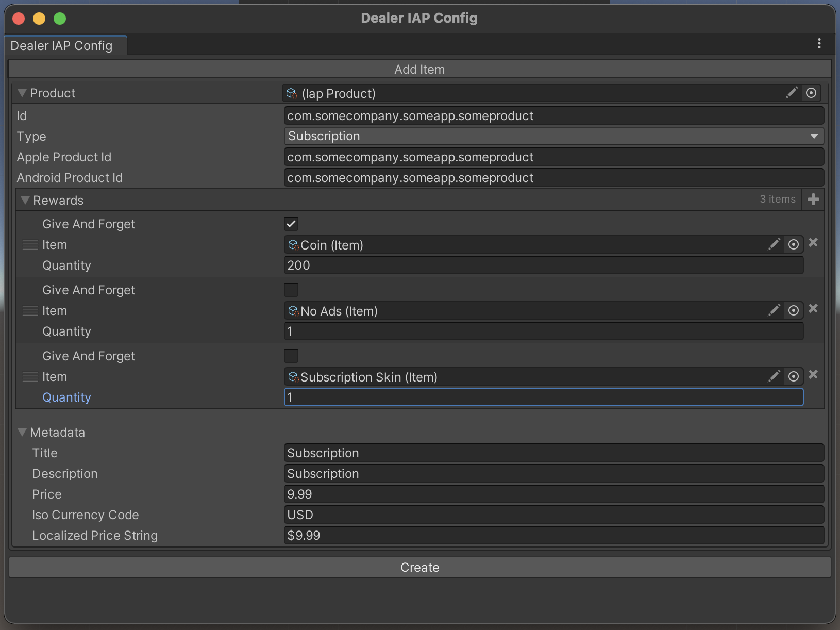The height and width of the screenshot is (630, 840).
Task: Click the Apple Product Id field
Action: tap(553, 157)
